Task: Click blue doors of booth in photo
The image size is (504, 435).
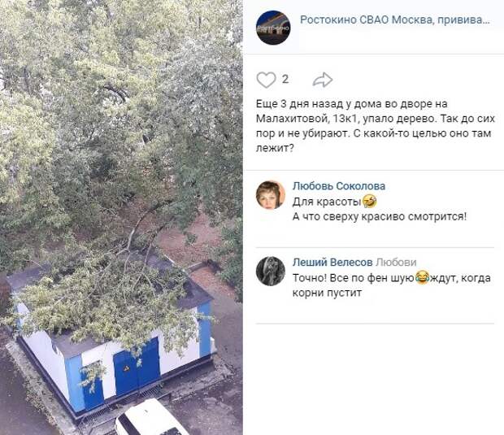Action: pyautogui.click(x=137, y=367)
